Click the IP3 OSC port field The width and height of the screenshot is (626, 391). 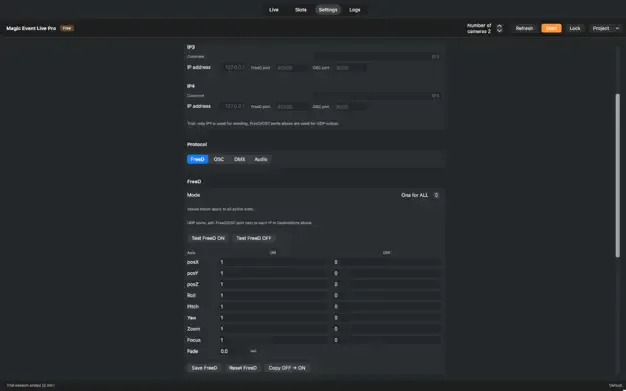click(x=350, y=68)
